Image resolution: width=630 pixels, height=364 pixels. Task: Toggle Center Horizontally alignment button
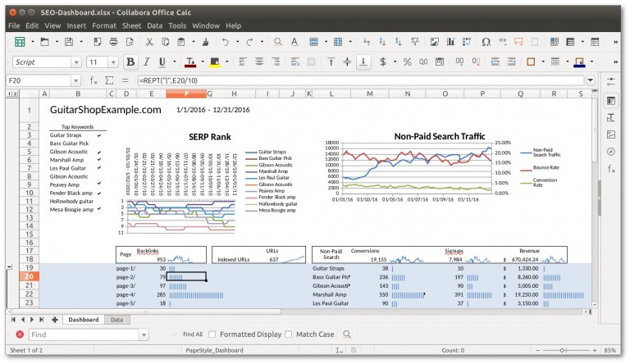(259, 61)
